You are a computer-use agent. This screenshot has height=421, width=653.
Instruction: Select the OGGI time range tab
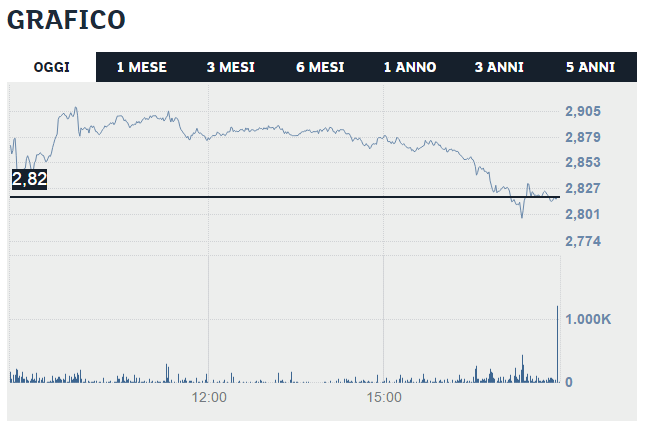coord(51,67)
